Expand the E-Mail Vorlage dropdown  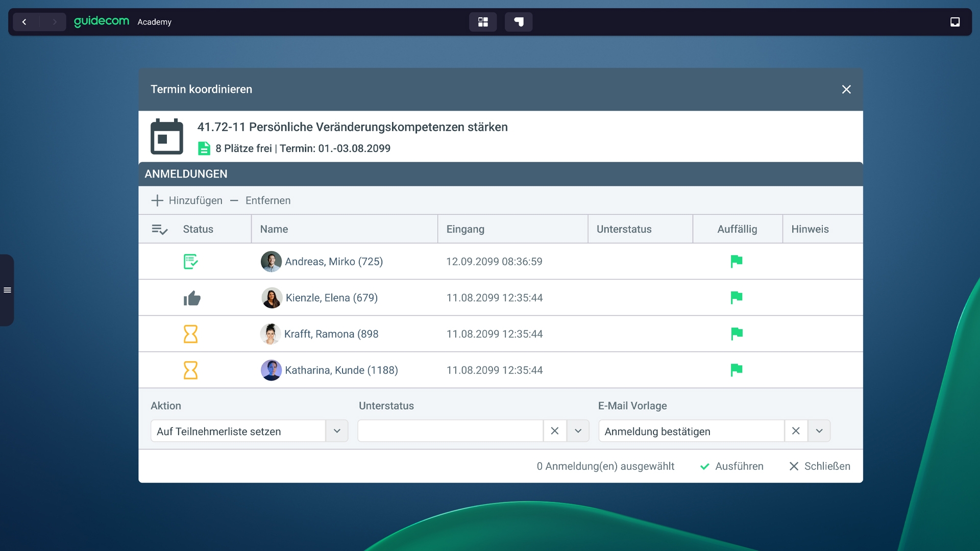point(819,431)
